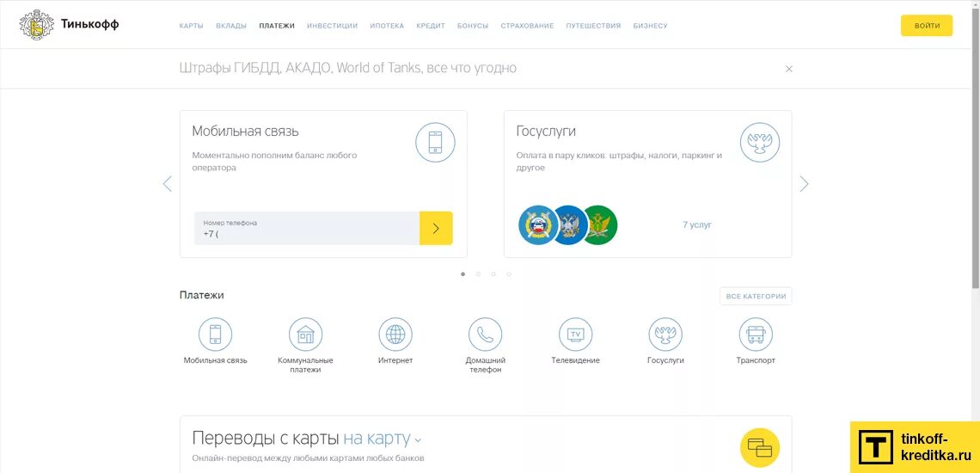Select the second carousel pagination dot
Screen dimensions: 980x473
click(x=478, y=274)
